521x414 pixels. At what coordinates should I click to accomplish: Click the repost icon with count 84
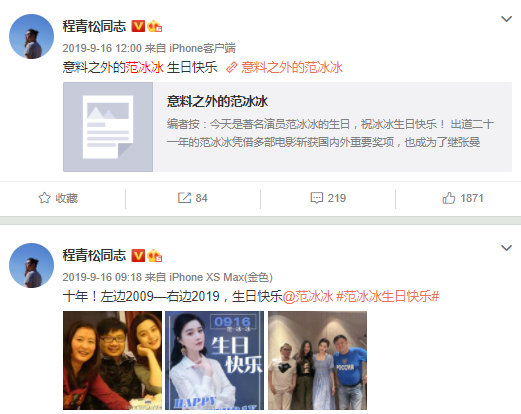[x=184, y=198]
